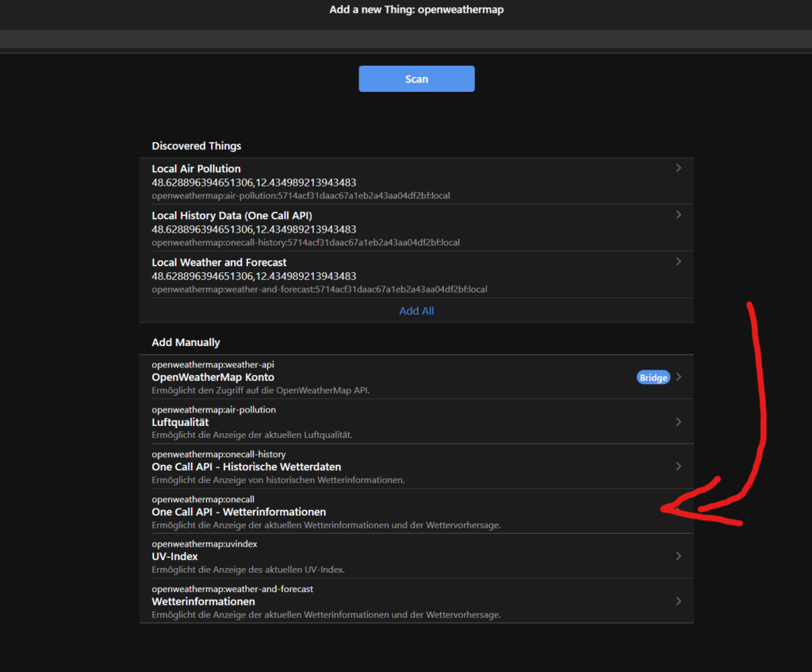Open the Local Weather and Forecast chevron

[x=679, y=262]
